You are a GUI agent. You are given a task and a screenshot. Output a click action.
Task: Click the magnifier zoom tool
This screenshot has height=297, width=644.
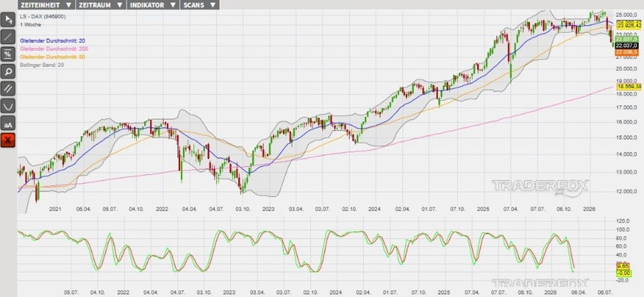click(9, 71)
